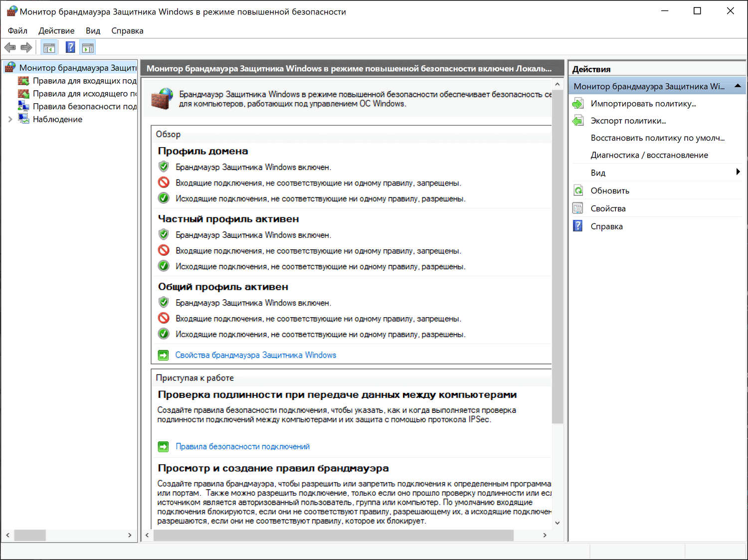Toggle the console tree toolbar icon
Image resolution: width=748 pixels, height=560 pixels.
click(x=49, y=48)
